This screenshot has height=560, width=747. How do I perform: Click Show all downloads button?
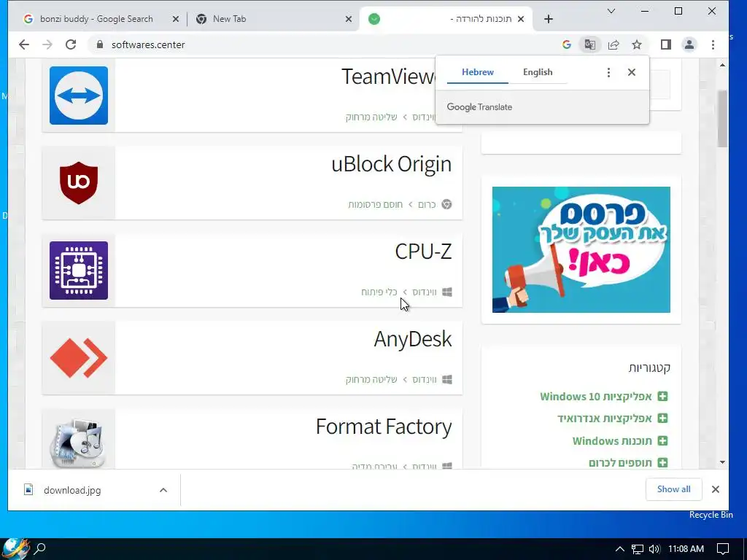point(673,489)
